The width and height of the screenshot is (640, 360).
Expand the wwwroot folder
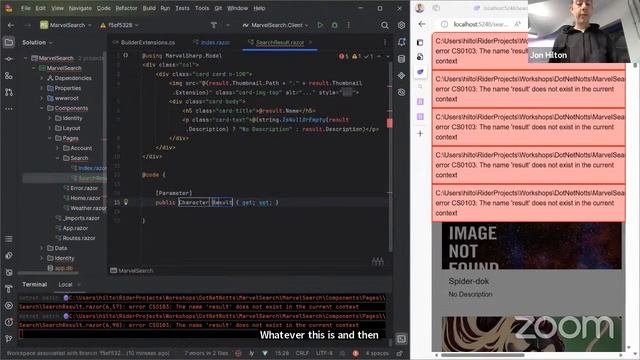[x=42, y=98]
